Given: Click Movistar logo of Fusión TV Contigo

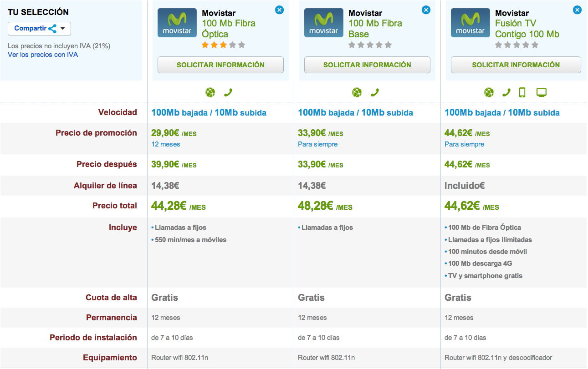Looking at the screenshot, I should point(470,23).
